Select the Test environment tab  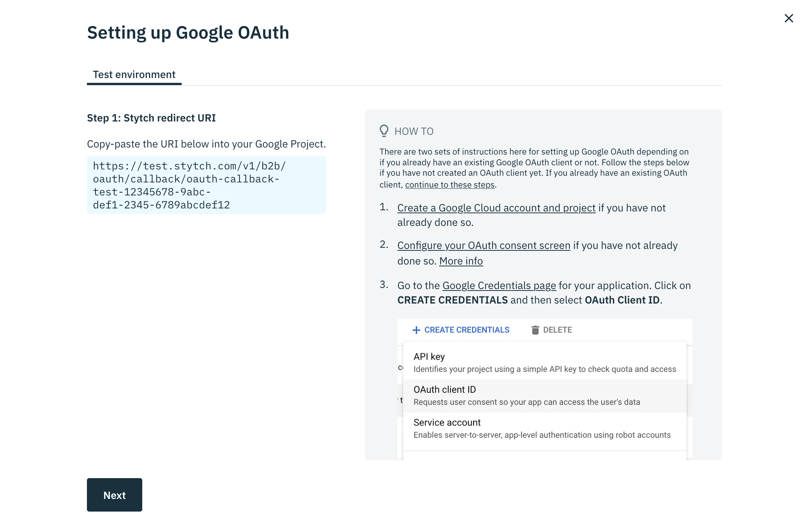pyautogui.click(x=134, y=75)
